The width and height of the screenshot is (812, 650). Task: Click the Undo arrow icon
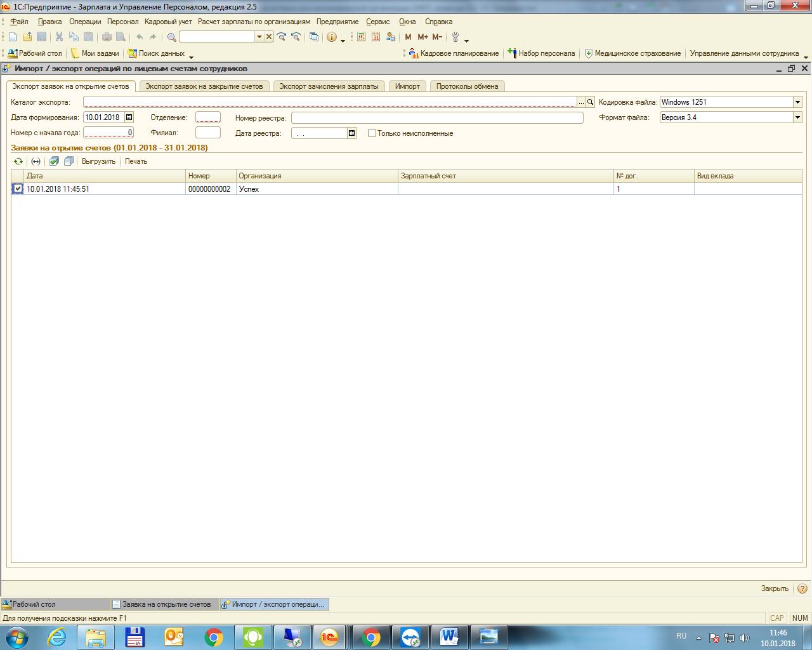click(140, 37)
